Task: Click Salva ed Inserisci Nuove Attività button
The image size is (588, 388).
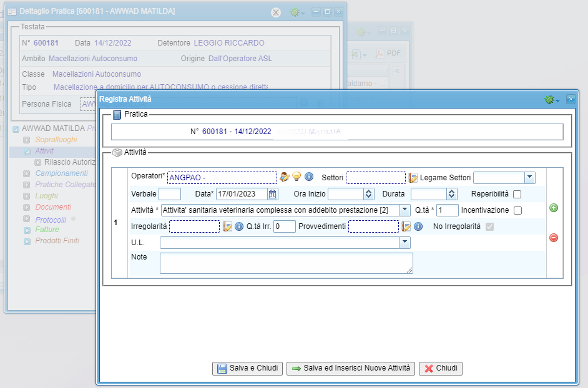Action: 351,368
